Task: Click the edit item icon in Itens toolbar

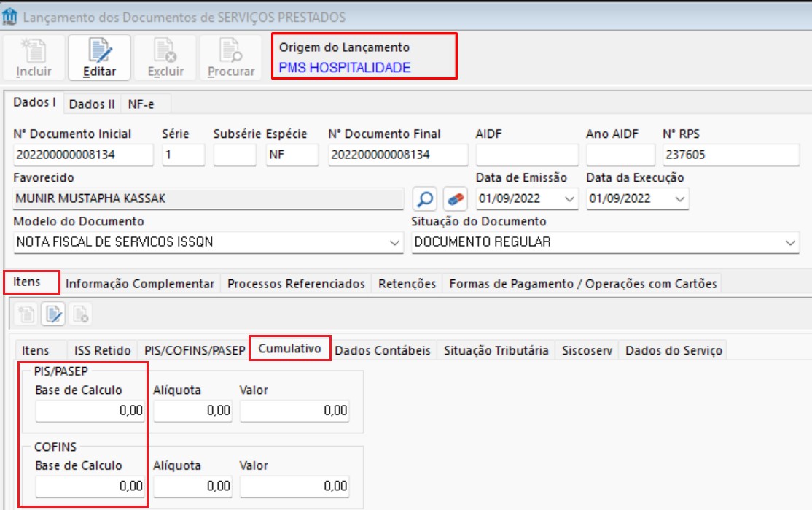Action: (x=53, y=314)
